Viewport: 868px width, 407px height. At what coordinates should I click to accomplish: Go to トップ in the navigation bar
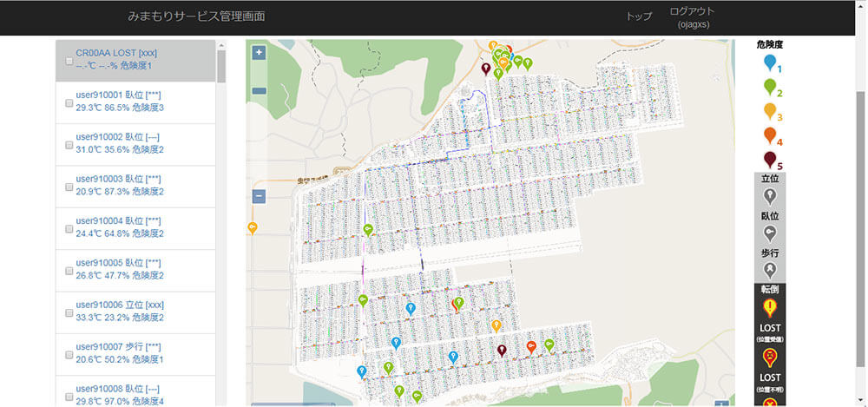[x=639, y=16]
